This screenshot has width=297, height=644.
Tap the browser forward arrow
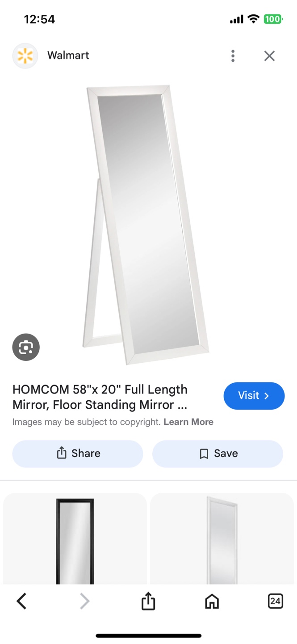84,601
